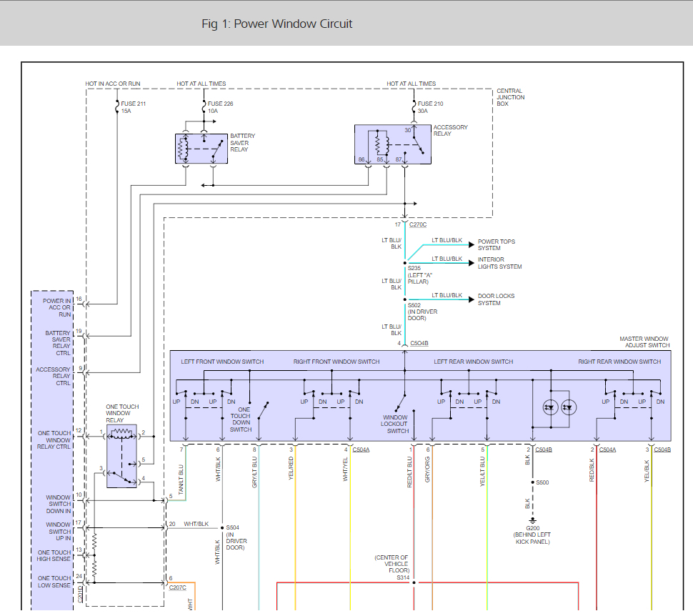
Task: Click the Window Lockout Switch contact symbol
Action: point(402,402)
